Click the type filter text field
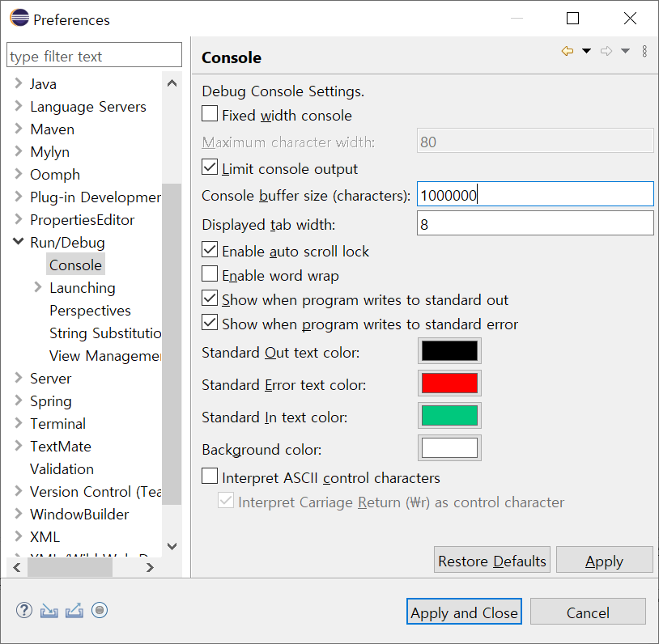659x644 pixels. point(94,55)
